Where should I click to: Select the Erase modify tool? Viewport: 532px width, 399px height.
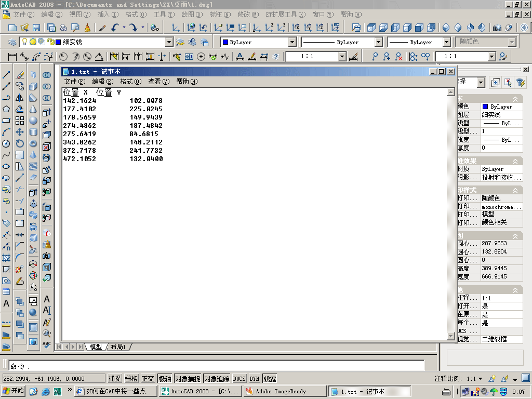point(20,75)
